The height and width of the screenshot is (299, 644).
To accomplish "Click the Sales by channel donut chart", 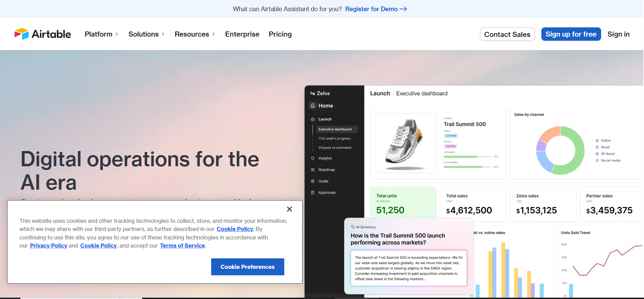I will pos(560,150).
